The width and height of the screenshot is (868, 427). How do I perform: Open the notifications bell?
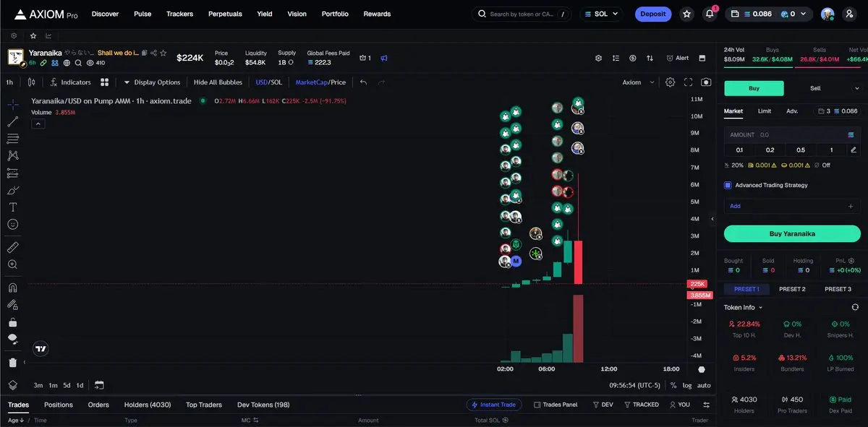coord(710,14)
